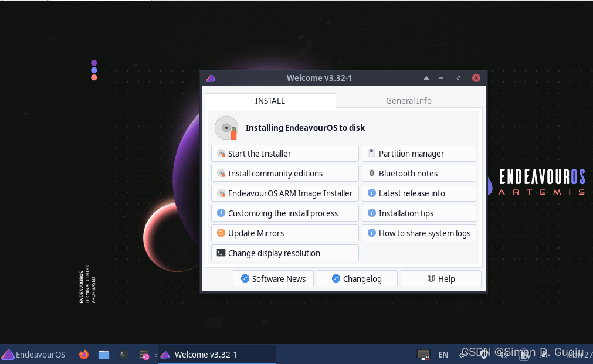Launch the terminal from the taskbar
The image size is (593, 364).
tap(123, 355)
